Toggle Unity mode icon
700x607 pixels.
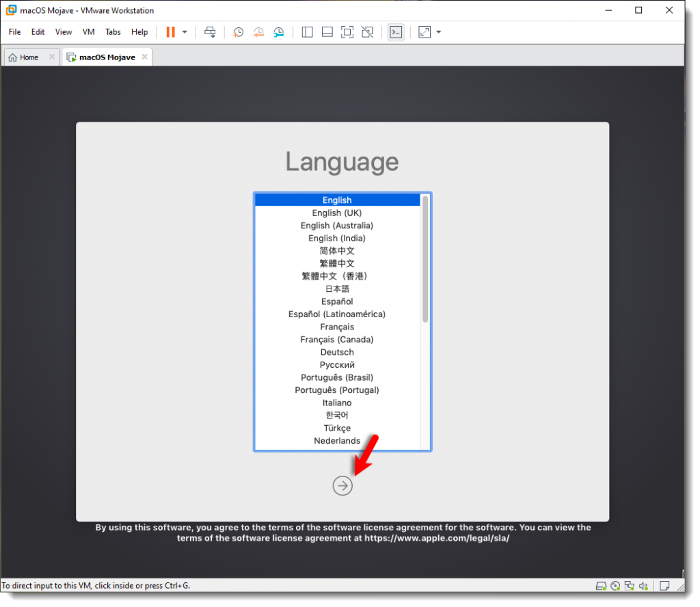point(368,32)
